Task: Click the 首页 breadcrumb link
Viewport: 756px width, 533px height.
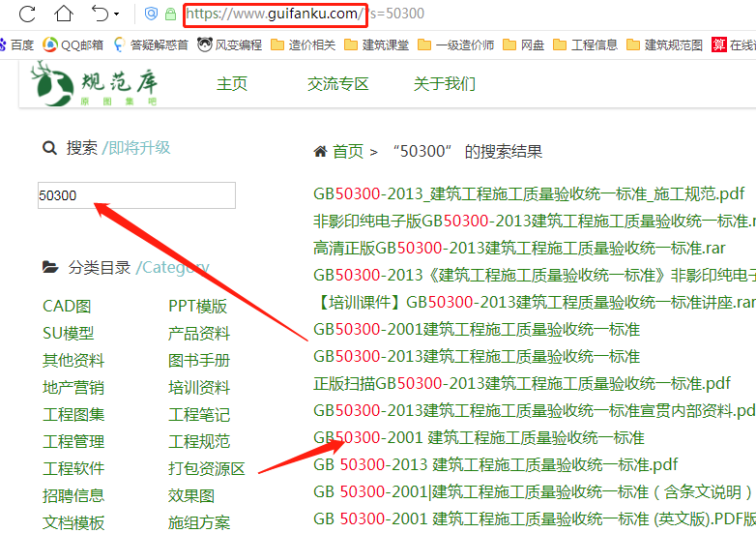Action: pyautogui.click(x=347, y=152)
